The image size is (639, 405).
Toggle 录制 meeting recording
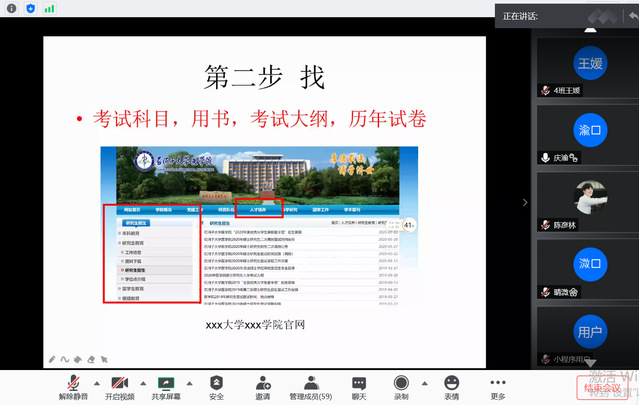[x=401, y=387]
